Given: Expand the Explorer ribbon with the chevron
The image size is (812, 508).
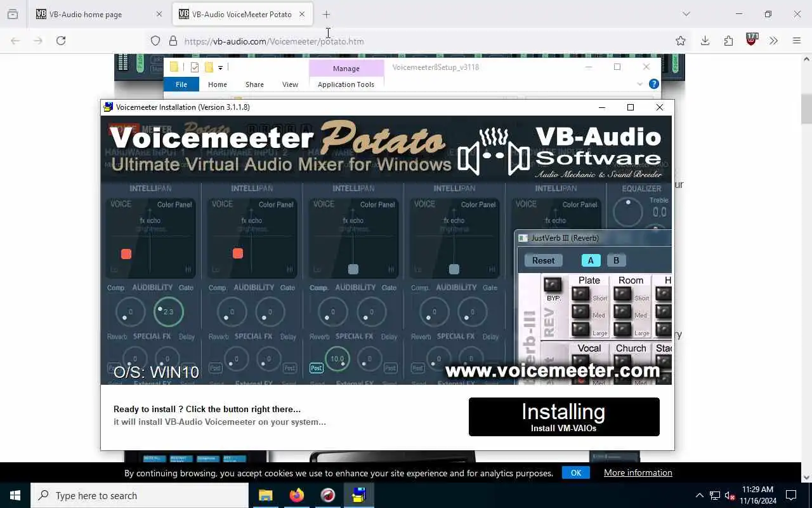Looking at the screenshot, I should [639, 84].
